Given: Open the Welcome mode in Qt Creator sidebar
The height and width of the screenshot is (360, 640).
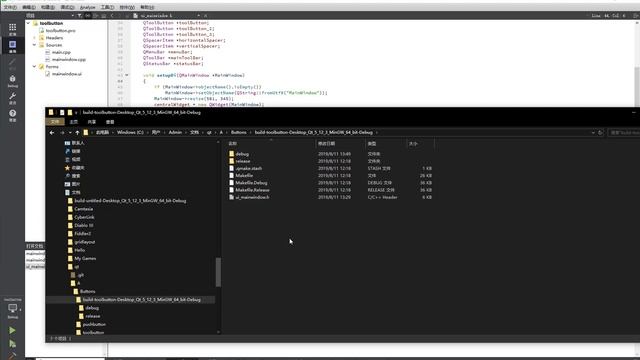Looking at the screenshot, I should (12, 29).
